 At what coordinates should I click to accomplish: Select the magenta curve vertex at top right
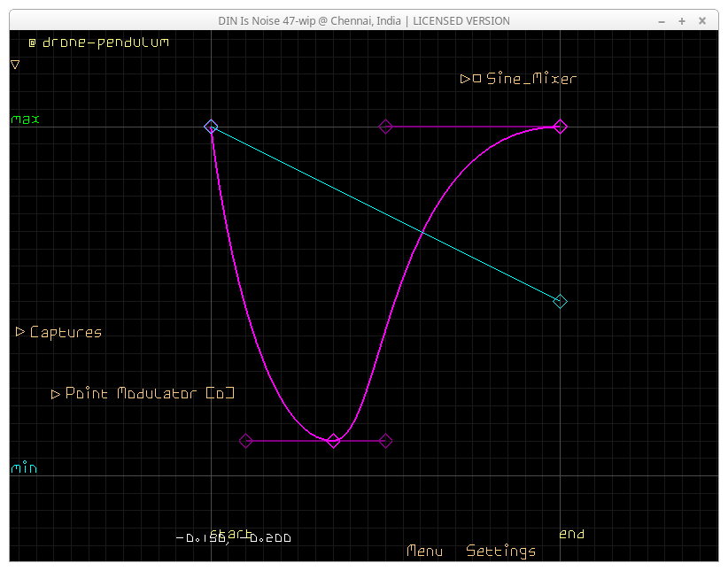[560, 127]
